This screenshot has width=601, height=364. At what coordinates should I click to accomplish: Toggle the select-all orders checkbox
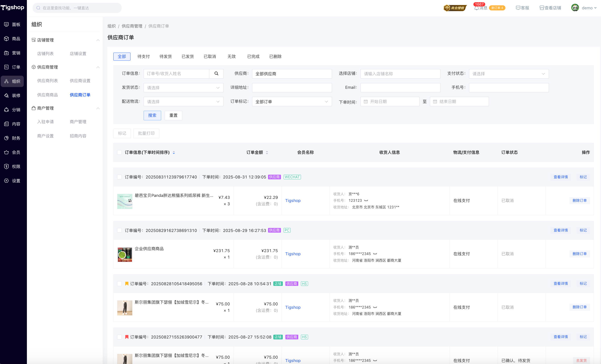coord(120,152)
